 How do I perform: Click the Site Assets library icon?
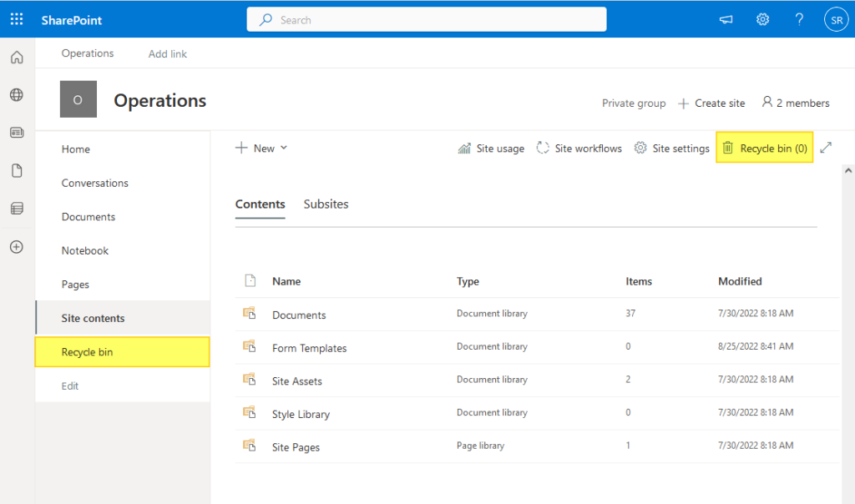[x=249, y=379]
